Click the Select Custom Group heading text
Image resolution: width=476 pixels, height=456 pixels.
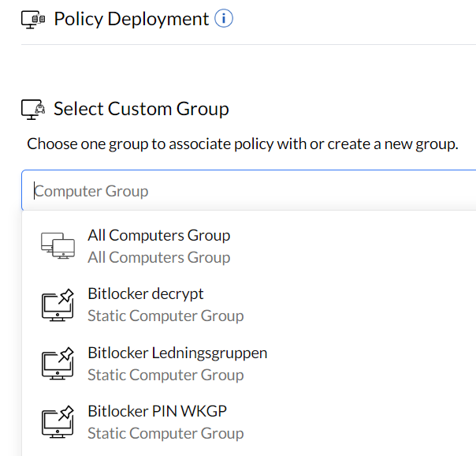[x=141, y=109]
